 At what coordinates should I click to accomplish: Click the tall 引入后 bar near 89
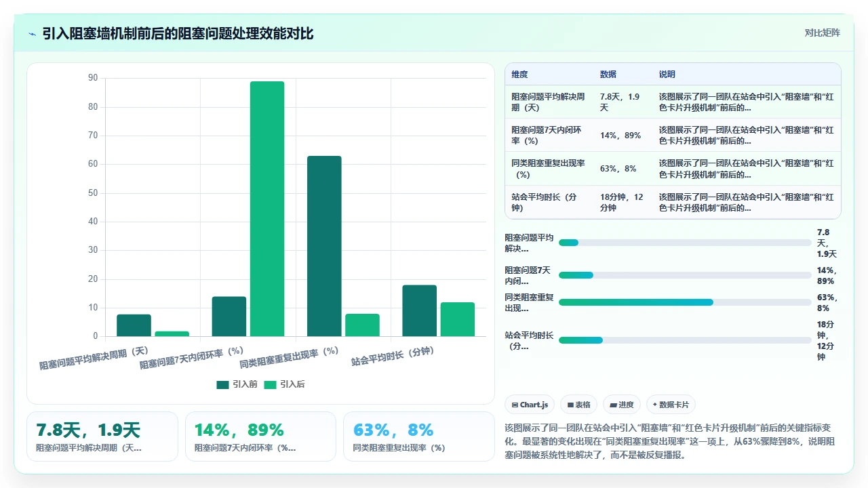coord(267,209)
